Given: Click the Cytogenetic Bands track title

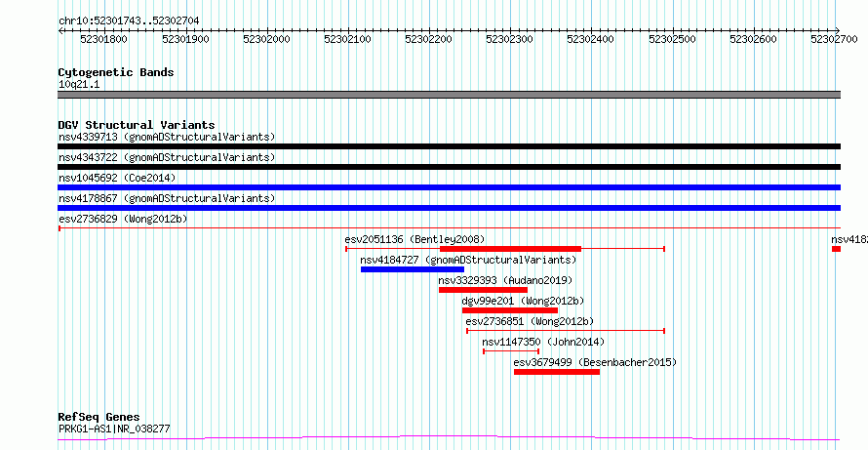Looking at the screenshot, I should 116,72.
